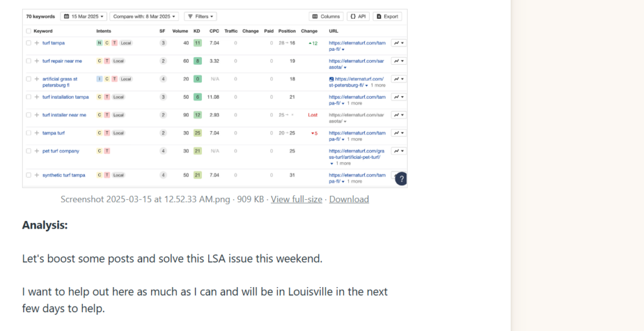The width and height of the screenshot is (644, 331).
Task: Click the plus icon beside turf tampa
Action: point(37,43)
